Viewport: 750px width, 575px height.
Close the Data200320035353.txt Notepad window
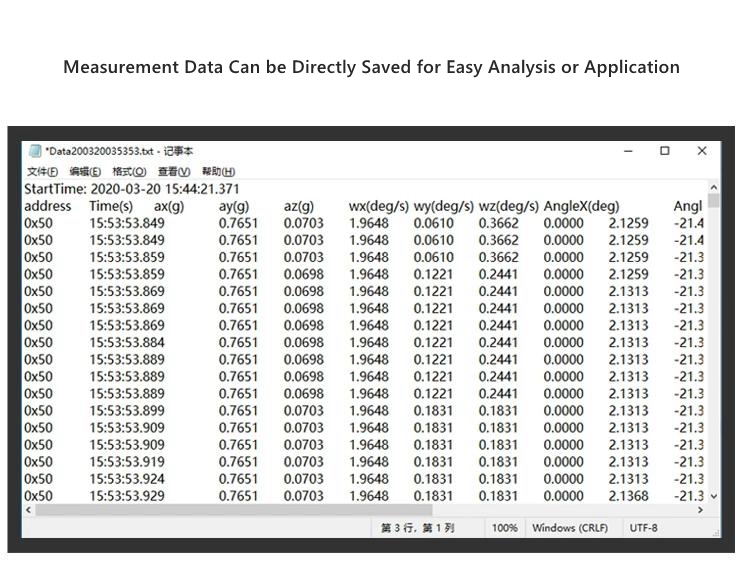[x=702, y=151]
